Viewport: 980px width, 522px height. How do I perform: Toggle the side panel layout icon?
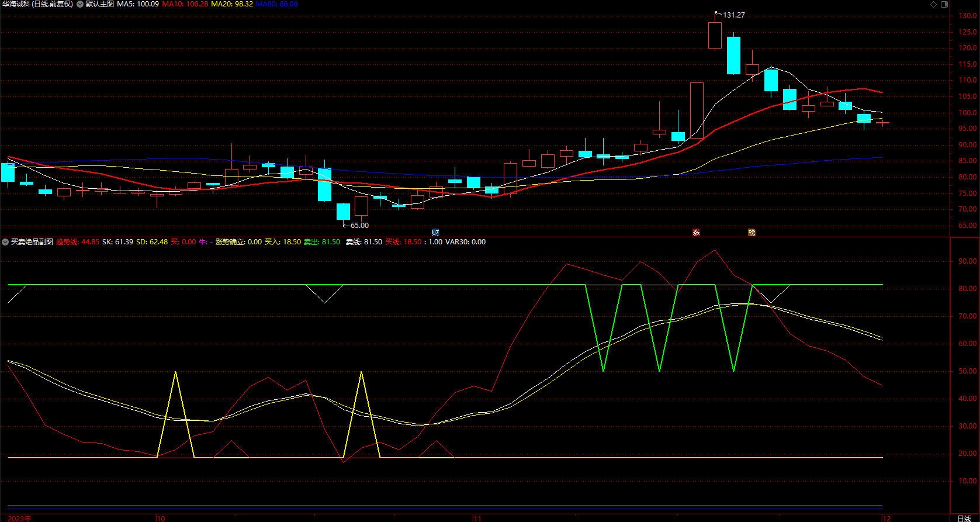tap(944, 4)
